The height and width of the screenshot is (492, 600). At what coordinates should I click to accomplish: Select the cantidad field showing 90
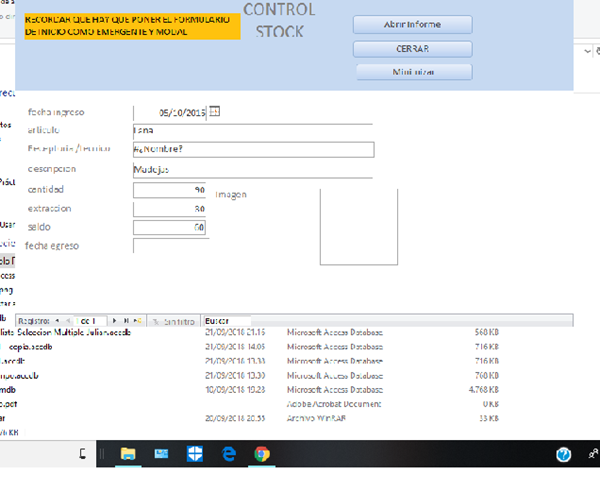[169, 189]
